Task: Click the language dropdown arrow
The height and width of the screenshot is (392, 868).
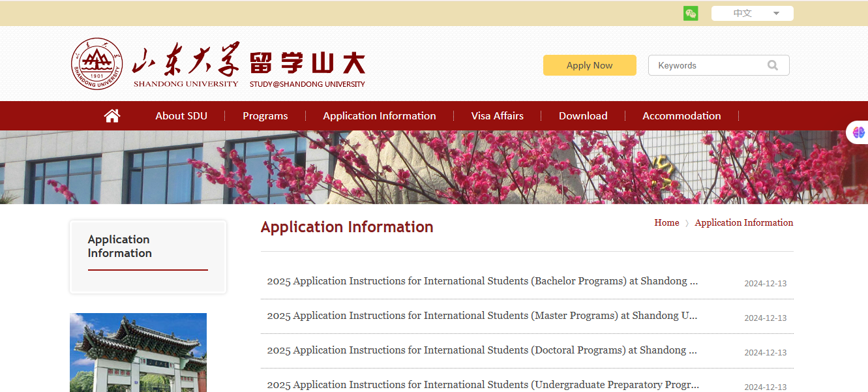Action: coord(776,14)
